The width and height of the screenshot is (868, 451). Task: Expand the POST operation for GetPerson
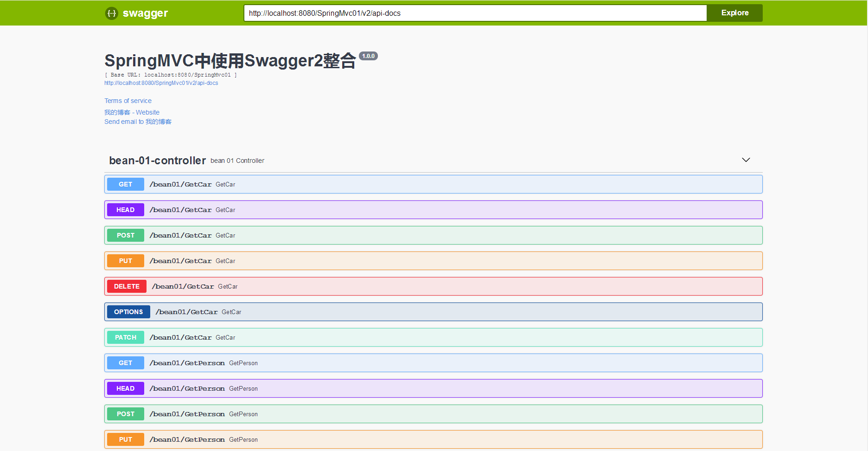point(434,414)
